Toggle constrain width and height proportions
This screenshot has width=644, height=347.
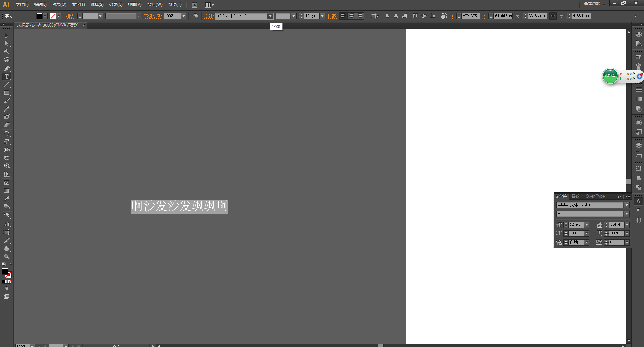pos(553,16)
